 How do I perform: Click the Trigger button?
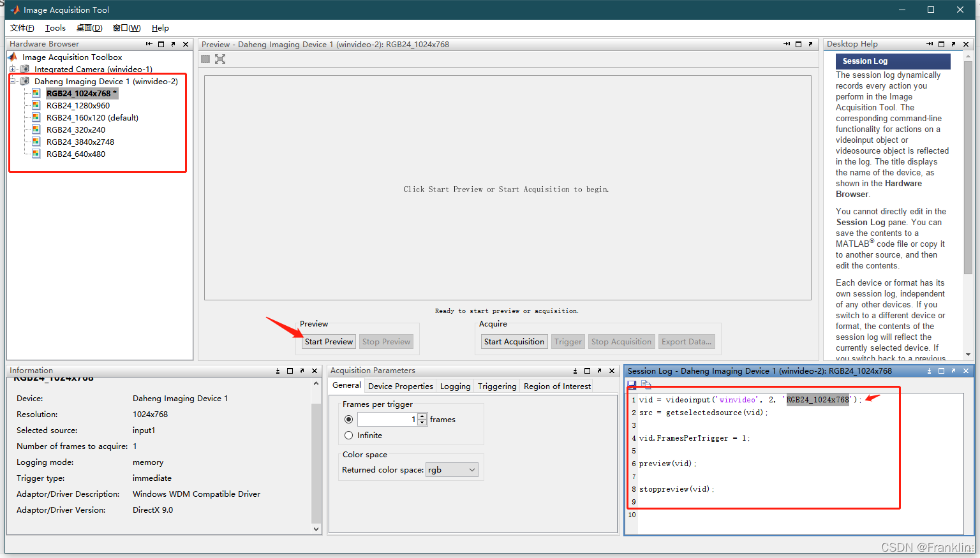coord(568,342)
